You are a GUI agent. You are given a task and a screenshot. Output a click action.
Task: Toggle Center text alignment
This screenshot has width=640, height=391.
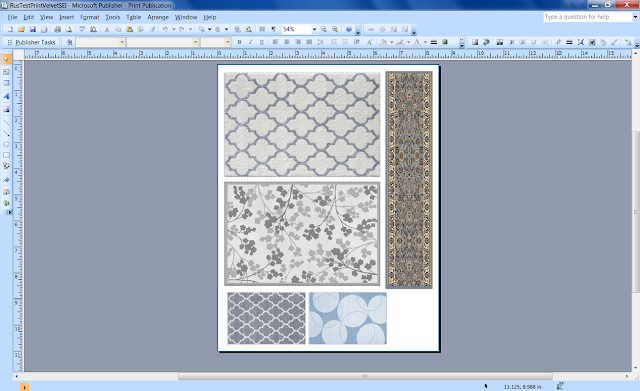pyautogui.click(x=287, y=42)
